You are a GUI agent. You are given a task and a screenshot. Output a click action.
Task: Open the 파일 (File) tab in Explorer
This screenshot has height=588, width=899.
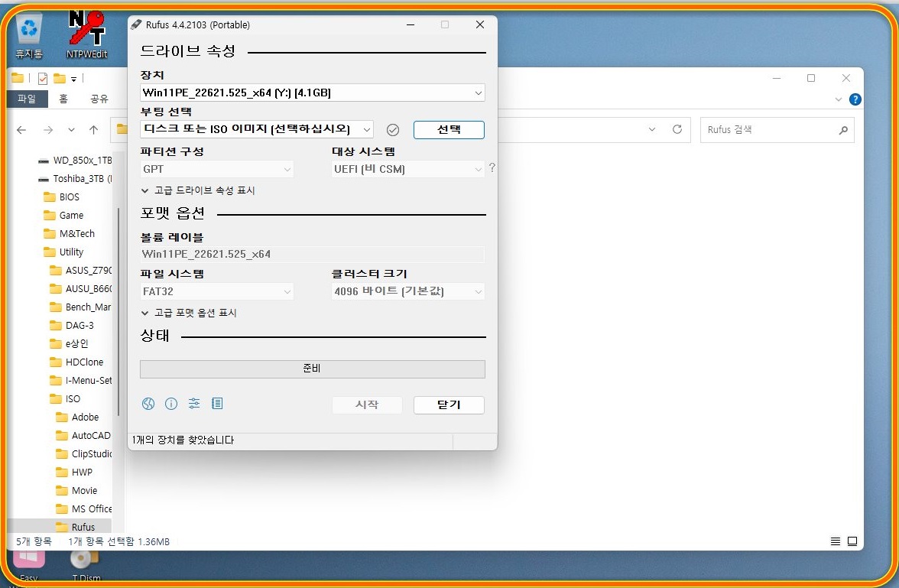[x=27, y=99]
